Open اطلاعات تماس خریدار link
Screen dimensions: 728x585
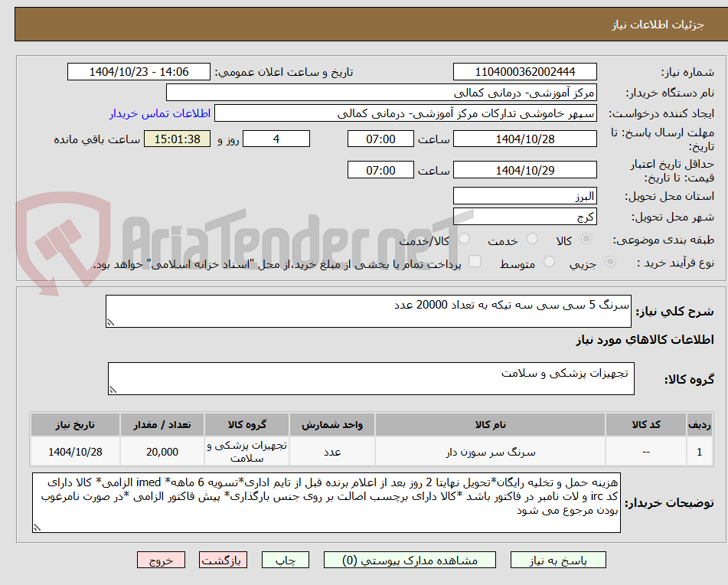160,114
